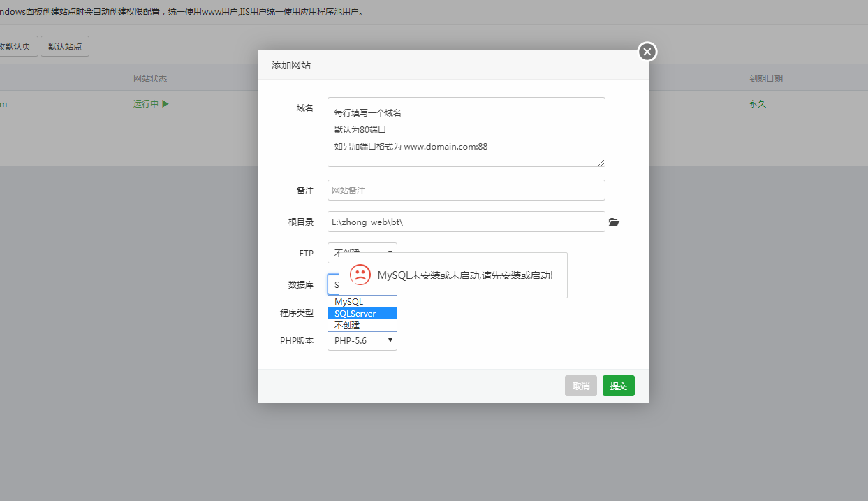Click the 域名 textarea
This screenshot has width=868, height=501.
coord(466,132)
